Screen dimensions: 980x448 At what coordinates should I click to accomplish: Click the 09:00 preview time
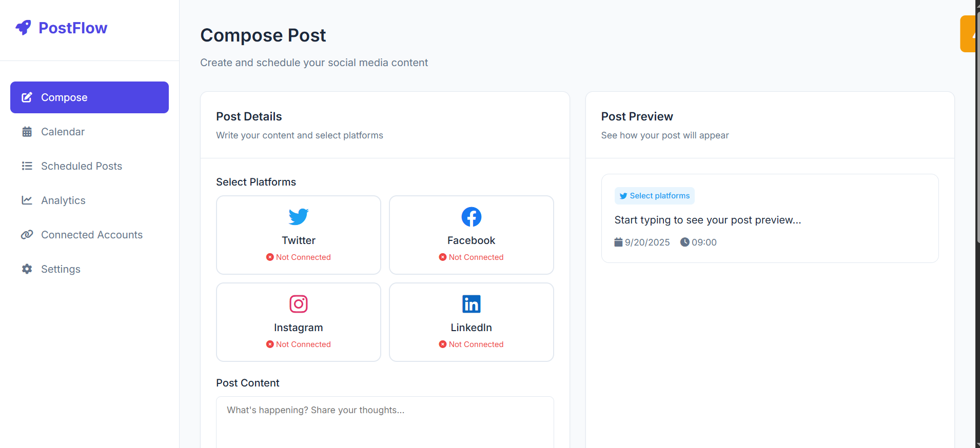704,242
